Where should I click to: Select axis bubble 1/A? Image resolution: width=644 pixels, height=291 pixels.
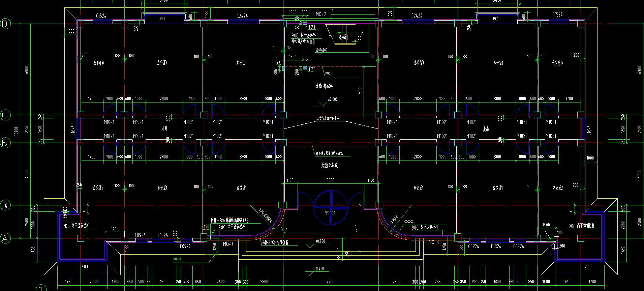coord(5,205)
